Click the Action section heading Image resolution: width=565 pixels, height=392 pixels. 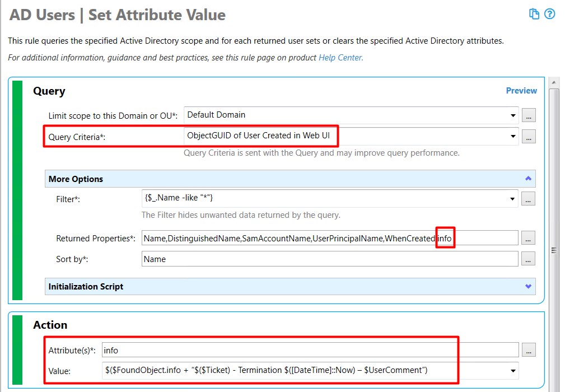(x=50, y=325)
